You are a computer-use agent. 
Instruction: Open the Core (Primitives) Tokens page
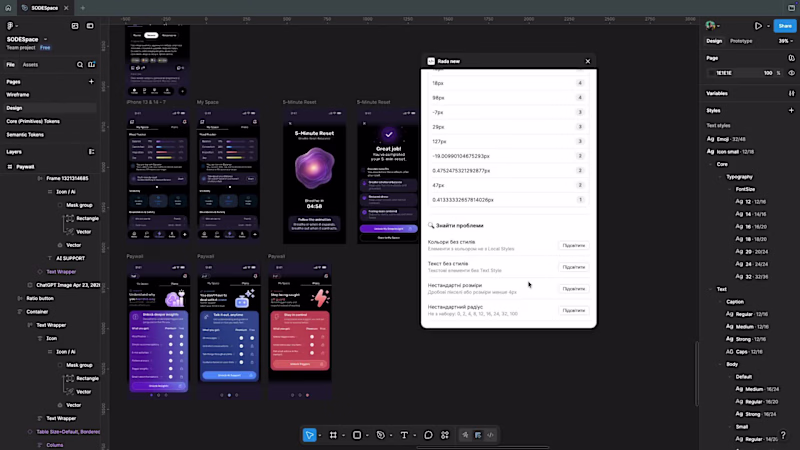[x=33, y=121]
